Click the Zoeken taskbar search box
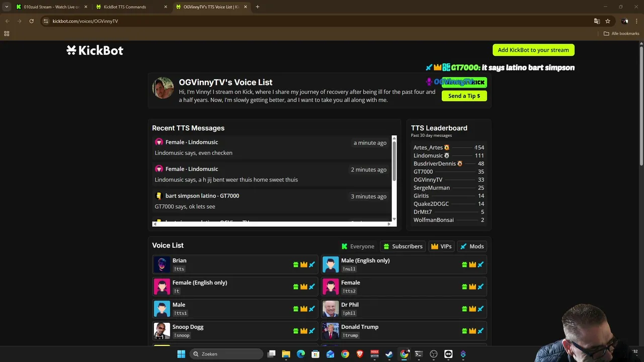The width and height of the screenshot is (644, 362). tap(227, 354)
